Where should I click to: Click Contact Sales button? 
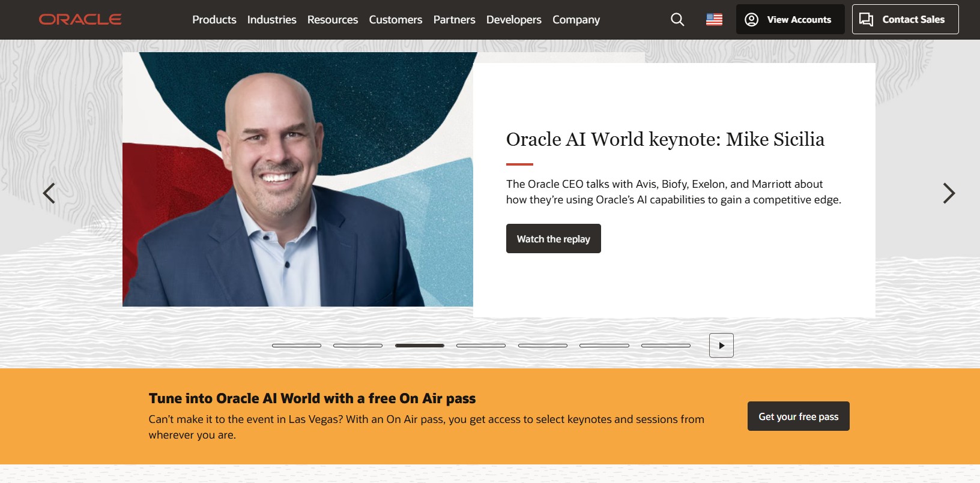pyautogui.click(x=905, y=20)
